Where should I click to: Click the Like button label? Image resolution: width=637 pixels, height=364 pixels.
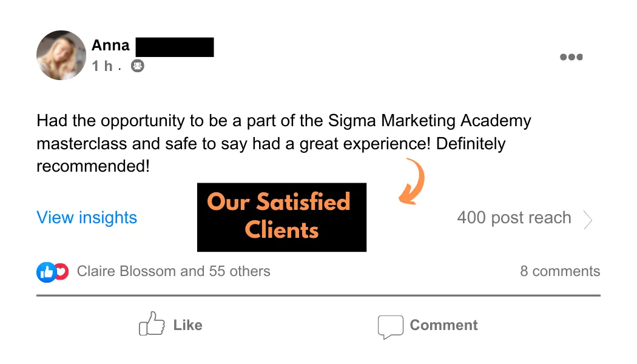pos(187,325)
